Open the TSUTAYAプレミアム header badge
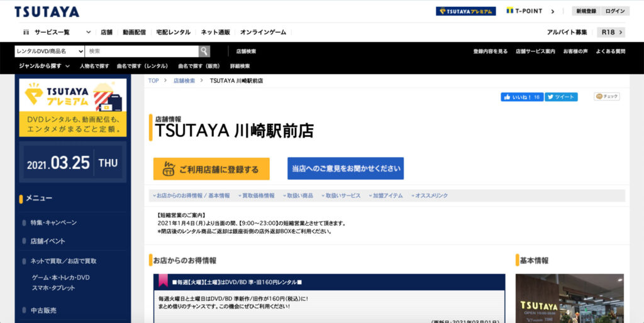 pos(466,11)
